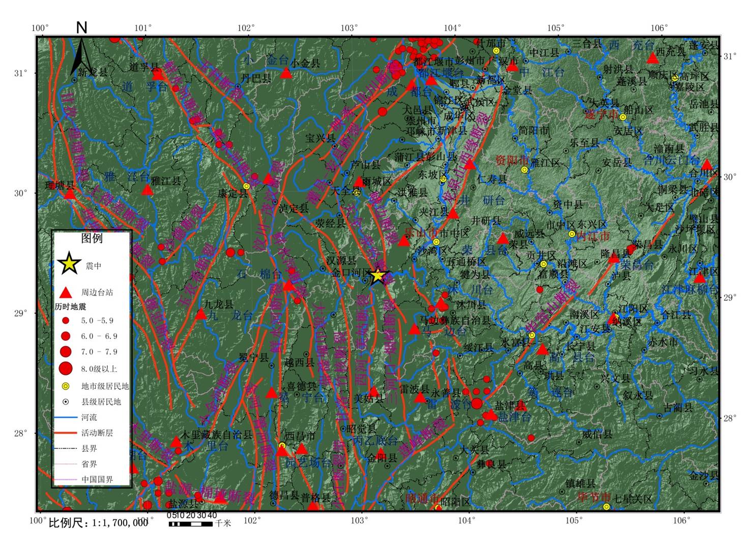Click the 千米 unit label by the scale bar

point(223,523)
